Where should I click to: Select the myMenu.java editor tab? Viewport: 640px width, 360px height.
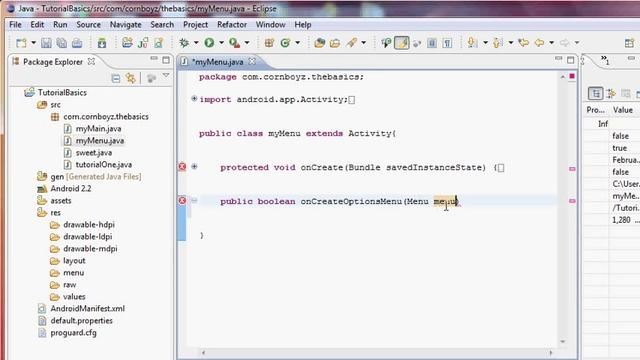click(x=217, y=62)
